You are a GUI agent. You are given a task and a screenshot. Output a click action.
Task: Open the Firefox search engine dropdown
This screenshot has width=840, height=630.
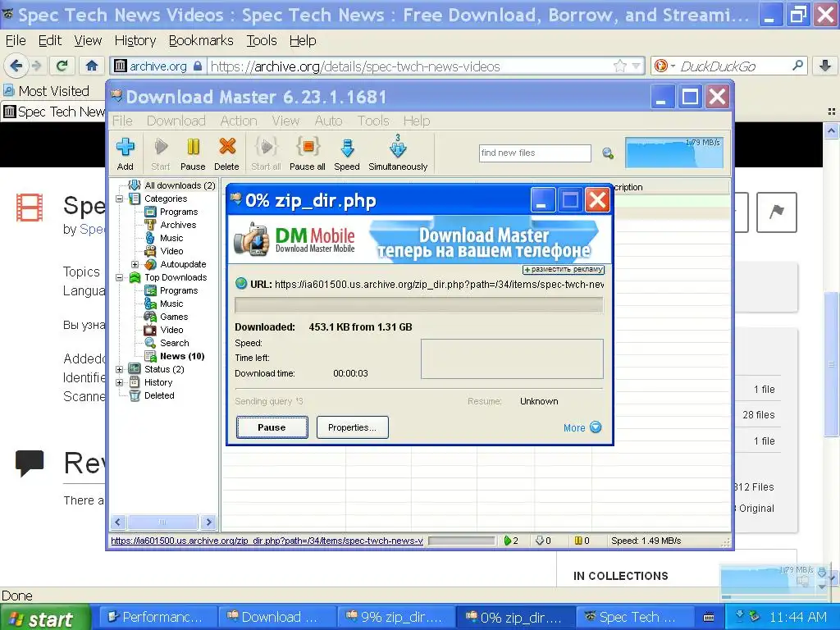point(664,66)
